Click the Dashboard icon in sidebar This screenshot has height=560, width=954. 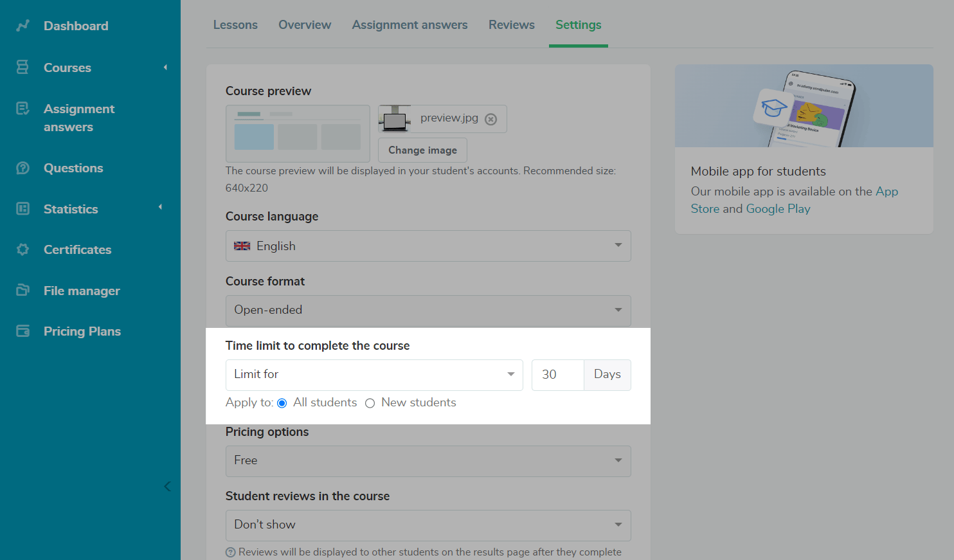23,26
